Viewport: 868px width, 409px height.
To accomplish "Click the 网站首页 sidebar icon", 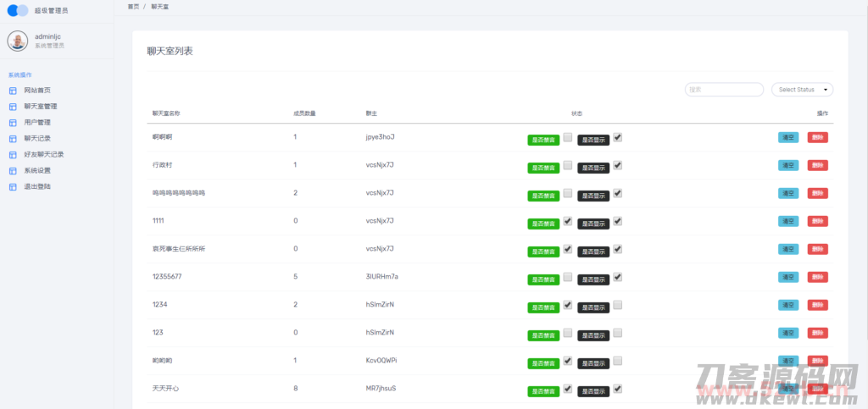I will pos(13,91).
